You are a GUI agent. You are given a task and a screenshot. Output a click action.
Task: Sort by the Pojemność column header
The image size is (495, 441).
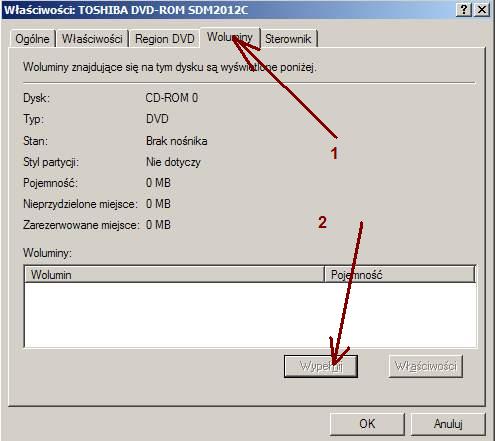click(x=399, y=275)
